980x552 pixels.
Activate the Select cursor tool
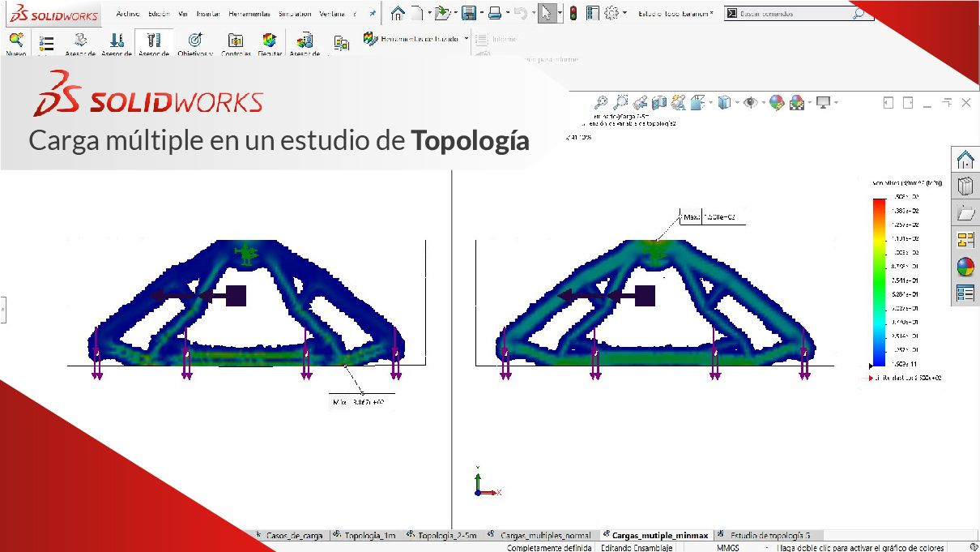coord(547,13)
